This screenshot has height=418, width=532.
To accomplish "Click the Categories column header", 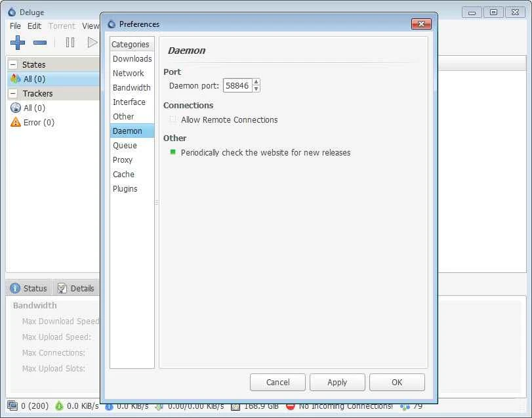I will [x=132, y=44].
